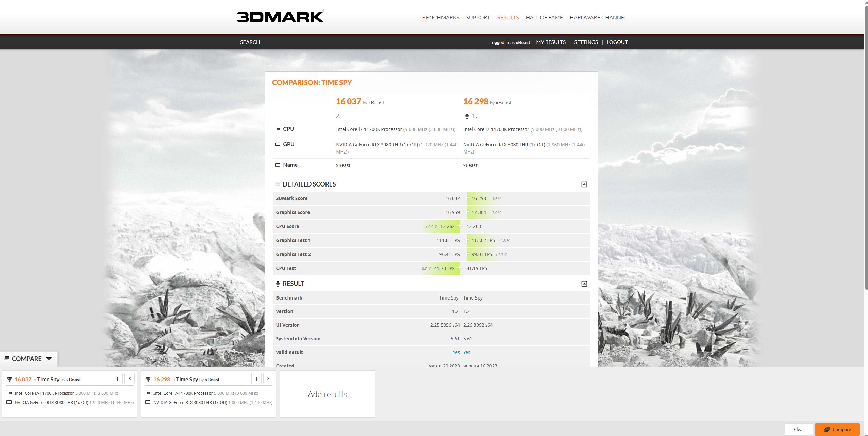868x436 pixels.
Task: Collapse the Detailed Scores section
Action: click(x=584, y=184)
